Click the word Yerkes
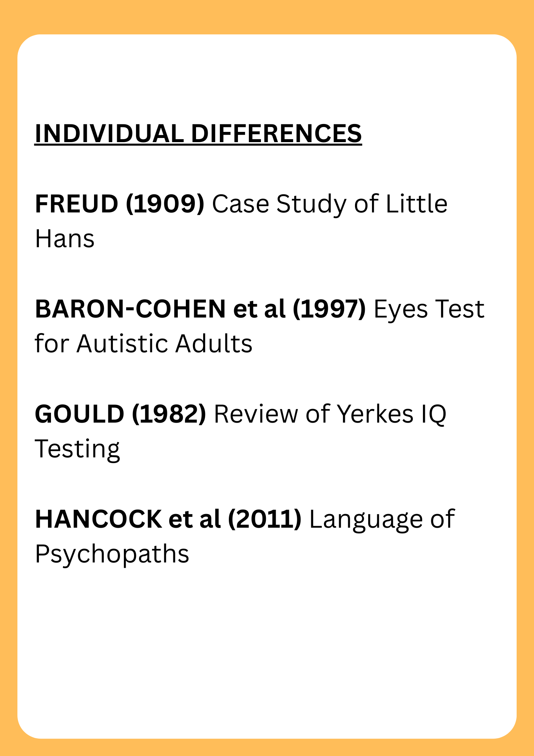This screenshot has width=534, height=756. click(x=375, y=414)
